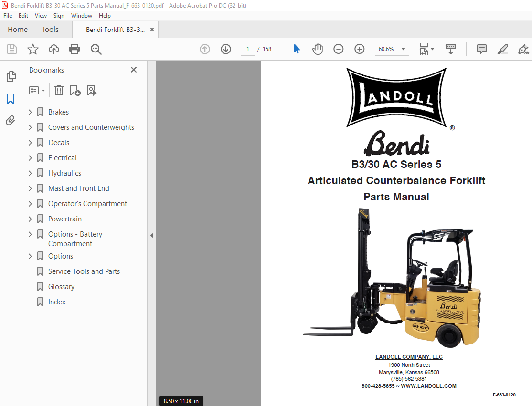The image size is (532, 406).
Task: Select the Decals bookmark label
Action: tap(59, 142)
